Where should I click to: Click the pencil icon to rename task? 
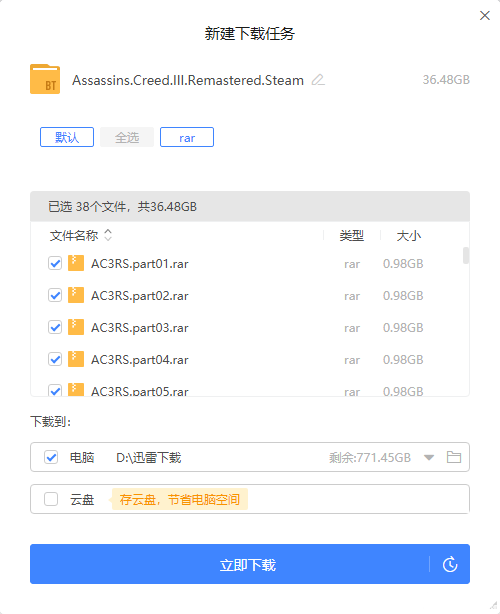coord(318,80)
